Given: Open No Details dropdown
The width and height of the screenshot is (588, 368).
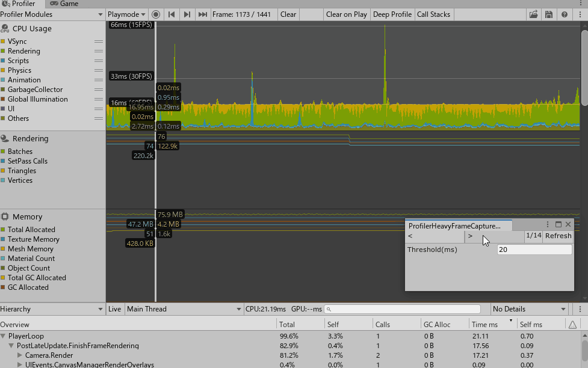Looking at the screenshot, I should click(529, 309).
